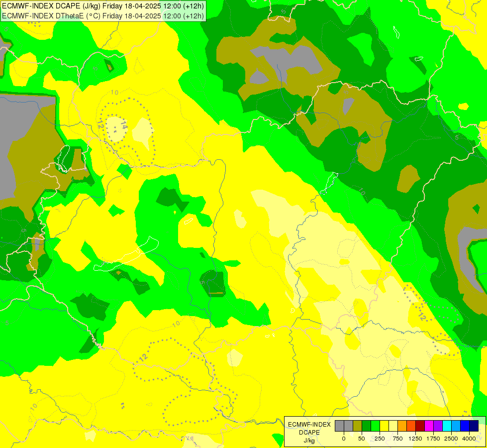Click the legend value label 1750
487x448 pixels.
click(433, 439)
